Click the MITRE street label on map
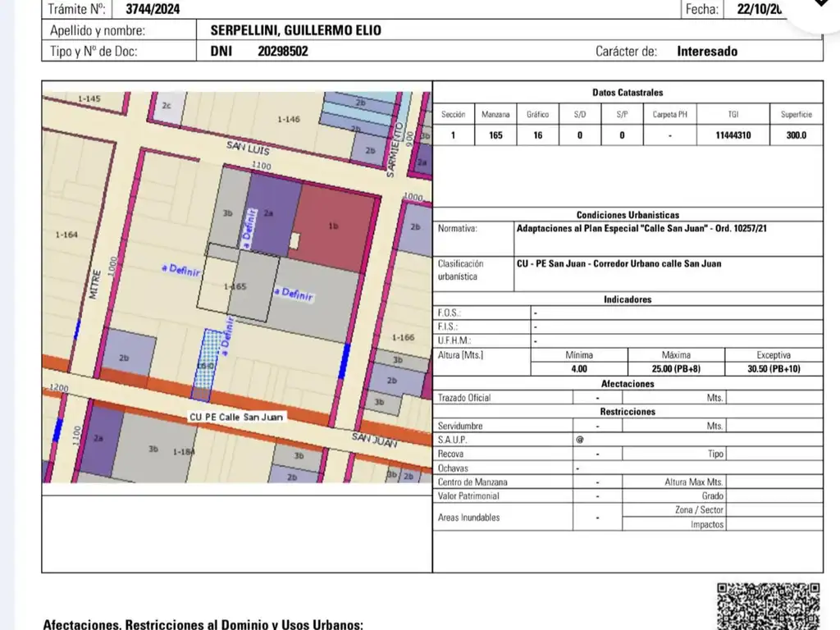This screenshot has height=630, width=840. point(96,281)
